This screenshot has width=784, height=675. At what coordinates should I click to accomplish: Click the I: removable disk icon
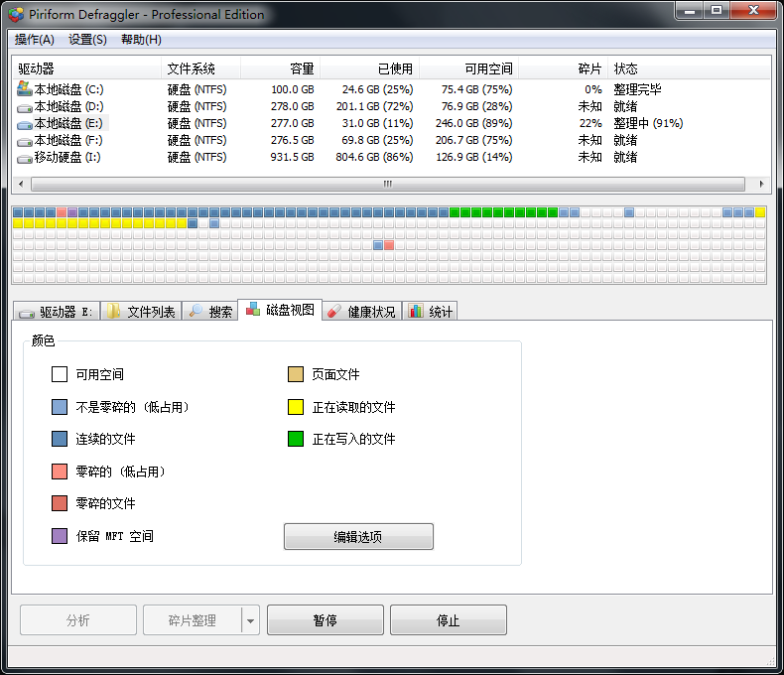tap(25, 159)
